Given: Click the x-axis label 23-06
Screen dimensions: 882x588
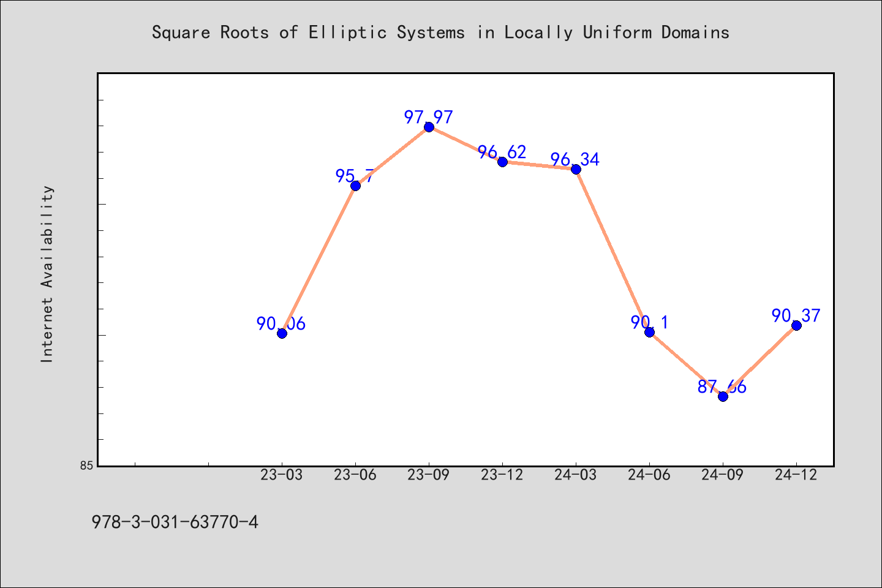Looking at the screenshot, I should (355, 475).
